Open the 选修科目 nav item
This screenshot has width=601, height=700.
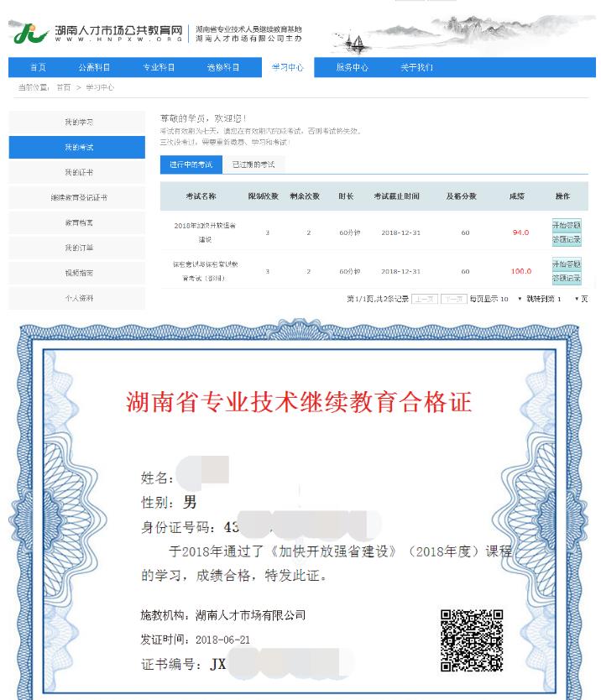point(222,67)
